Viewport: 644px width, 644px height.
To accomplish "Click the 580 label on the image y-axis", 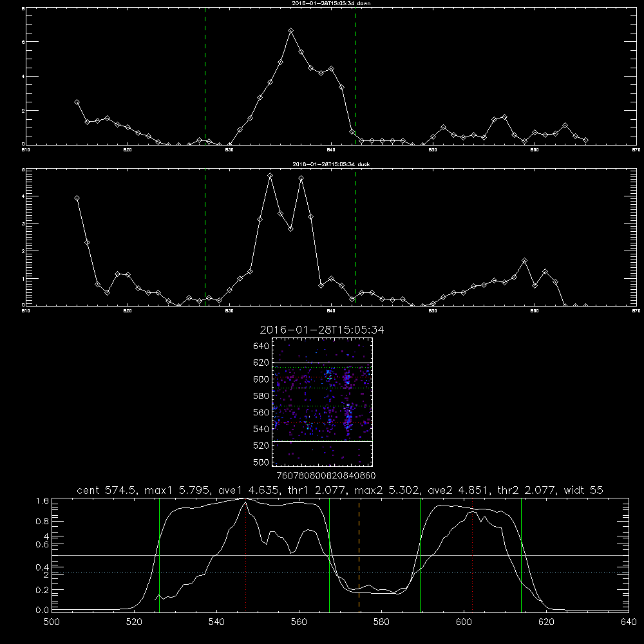I will [x=261, y=396].
